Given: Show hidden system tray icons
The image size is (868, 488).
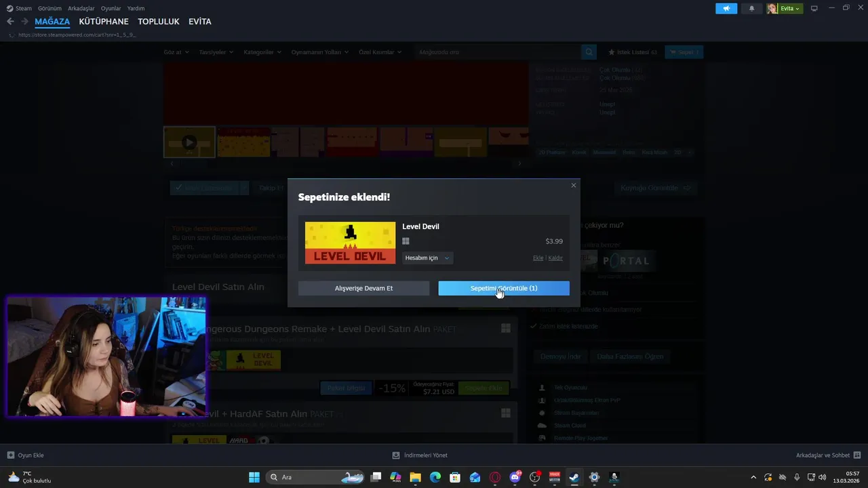Looking at the screenshot, I should (753, 477).
